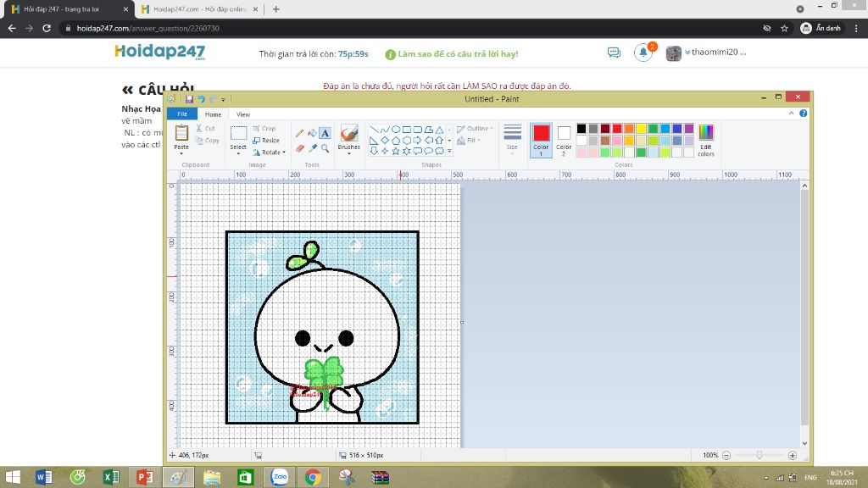The image size is (868, 488).
Task: Activate Color 1 foreground selector
Action: (x=541, y=140)
